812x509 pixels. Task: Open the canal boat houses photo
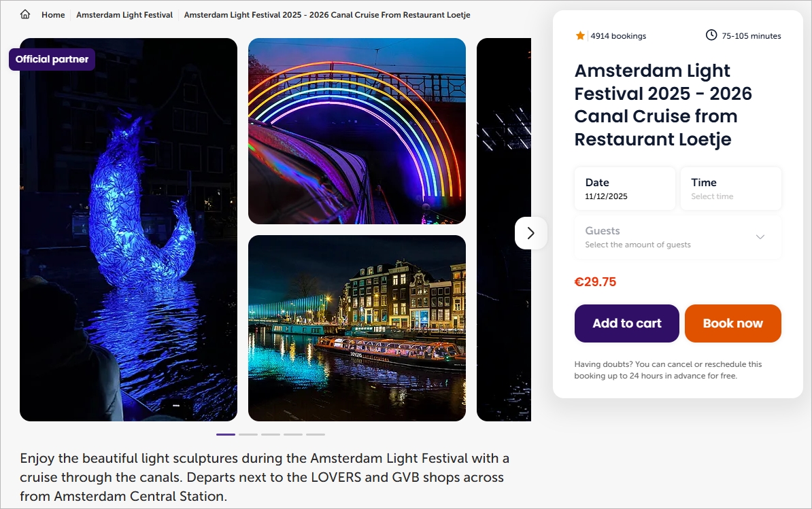[x=356, y=328]
